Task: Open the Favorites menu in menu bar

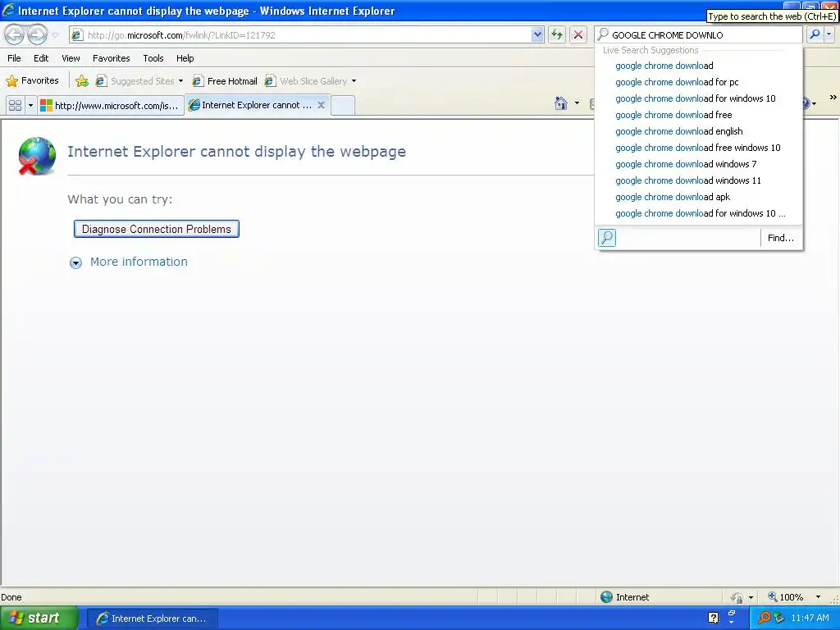Action: pyautogui.click(x=111, y=58)
